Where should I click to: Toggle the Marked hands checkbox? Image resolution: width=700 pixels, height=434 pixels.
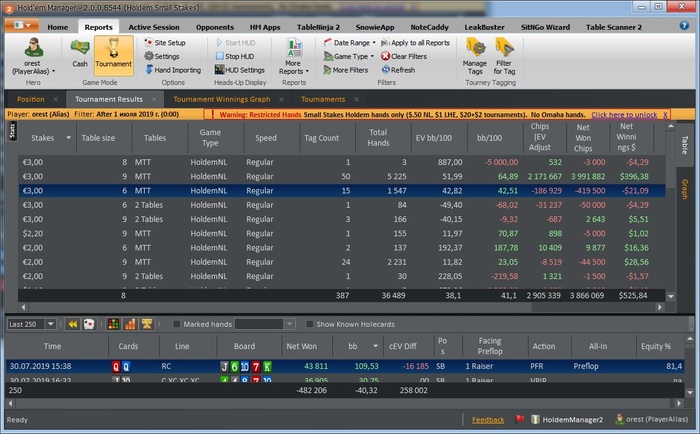176,324
